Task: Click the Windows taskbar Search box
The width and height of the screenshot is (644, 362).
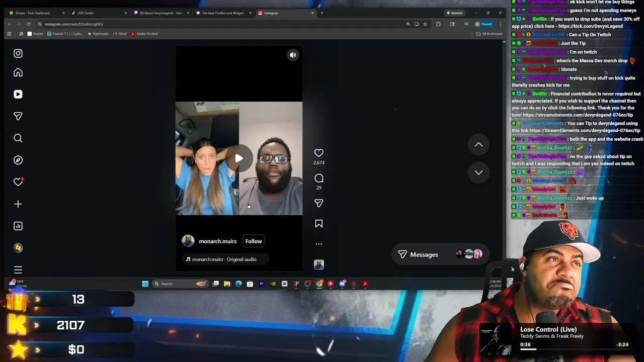Action: 180,284
